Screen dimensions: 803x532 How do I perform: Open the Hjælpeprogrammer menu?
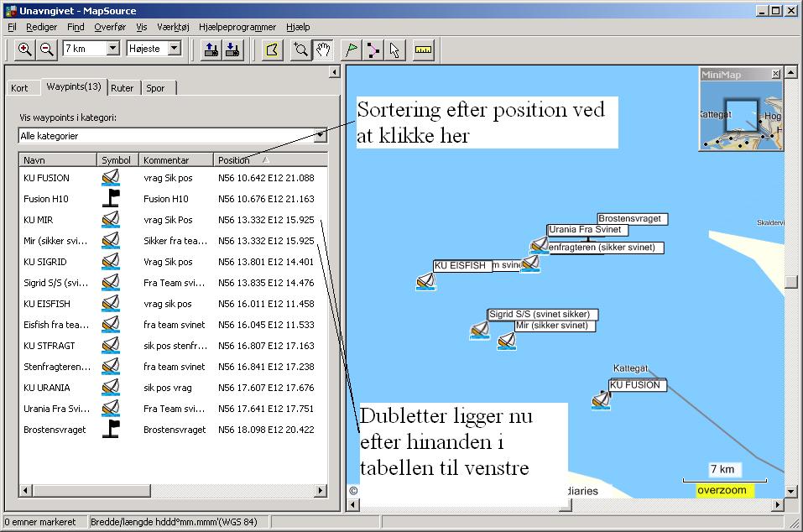coord(237,27)
